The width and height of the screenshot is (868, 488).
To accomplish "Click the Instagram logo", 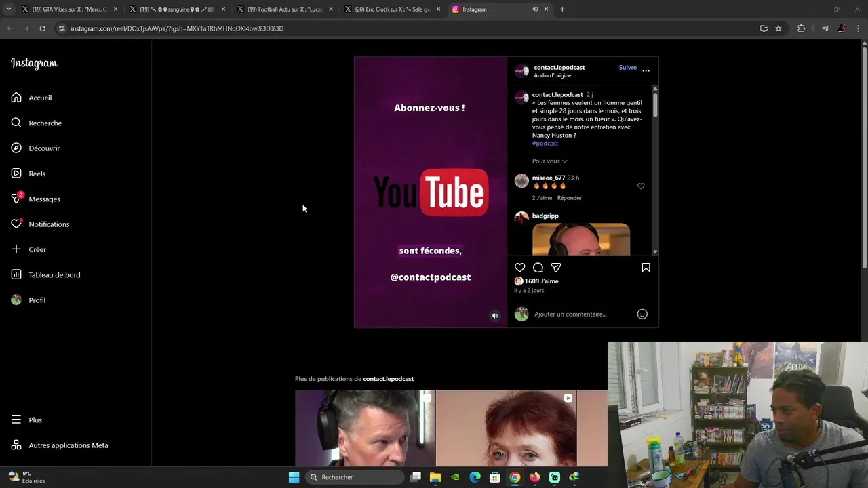I will point(34,63).
